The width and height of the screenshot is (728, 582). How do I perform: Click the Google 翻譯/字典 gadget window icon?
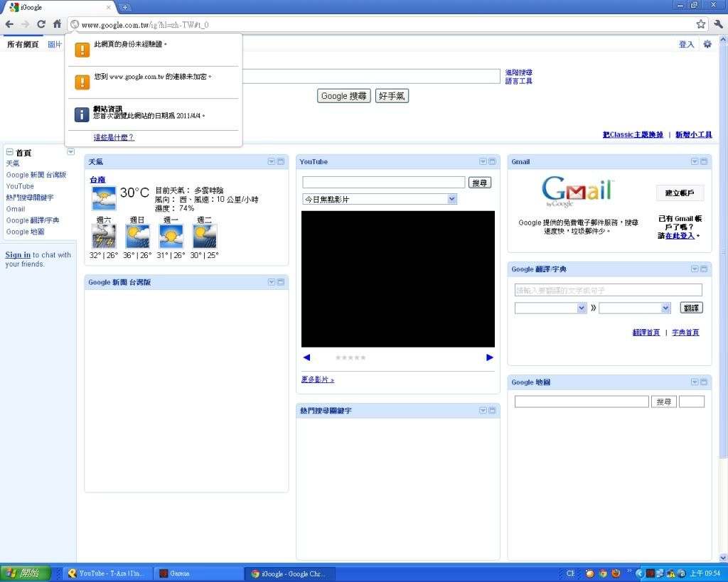(x=704, y=269)
